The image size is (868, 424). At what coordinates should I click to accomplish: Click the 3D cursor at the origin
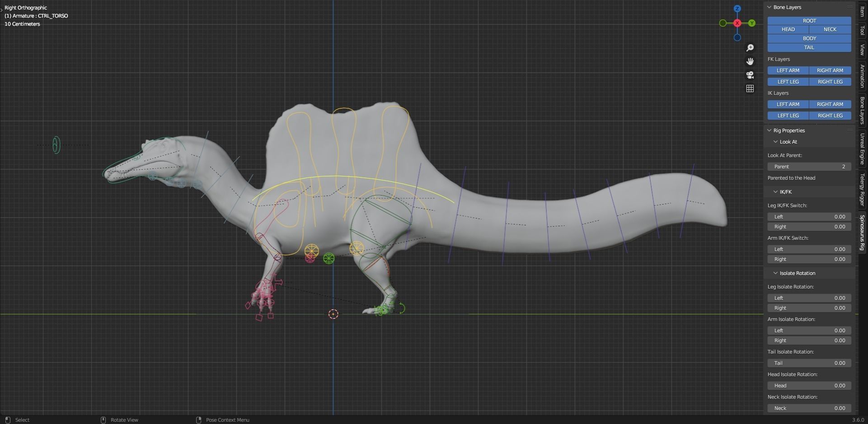tap(333, 314)
